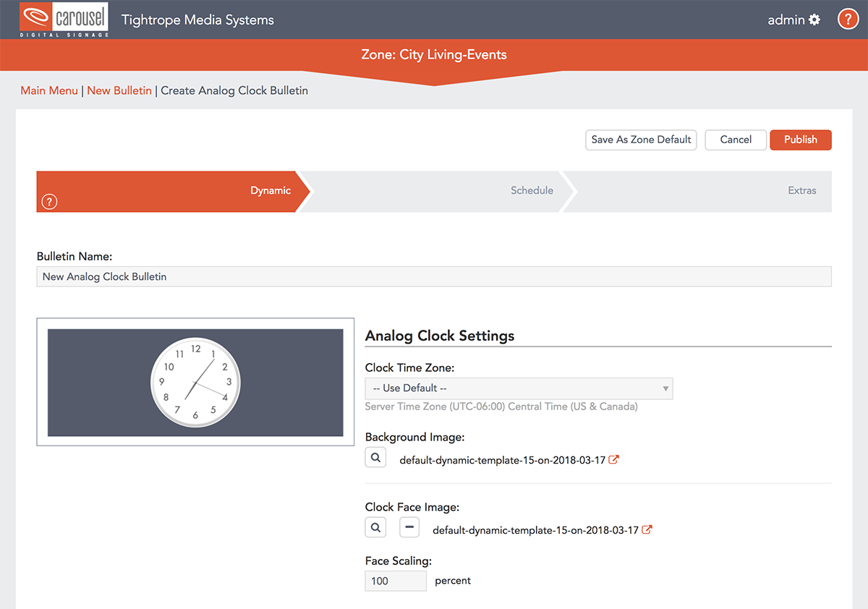Click the help icon on the Dynamic step
Screen dimensions: 868x609
[x=48, y=202]
